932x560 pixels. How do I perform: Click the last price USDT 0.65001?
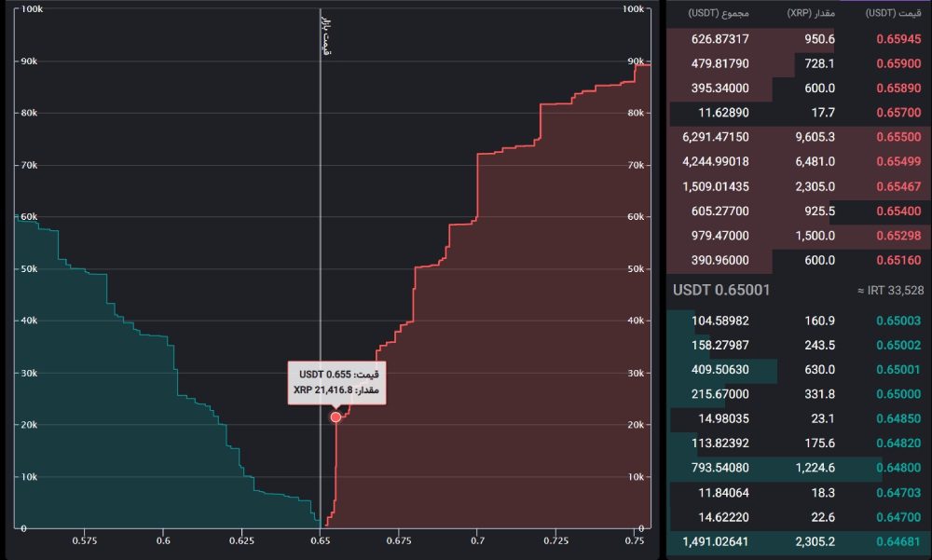721,290
